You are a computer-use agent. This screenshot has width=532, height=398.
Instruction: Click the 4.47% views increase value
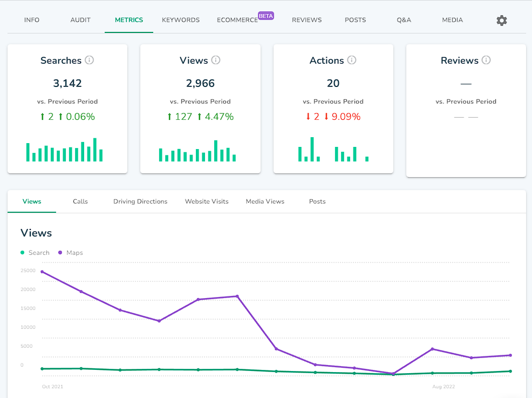[219, 117]
